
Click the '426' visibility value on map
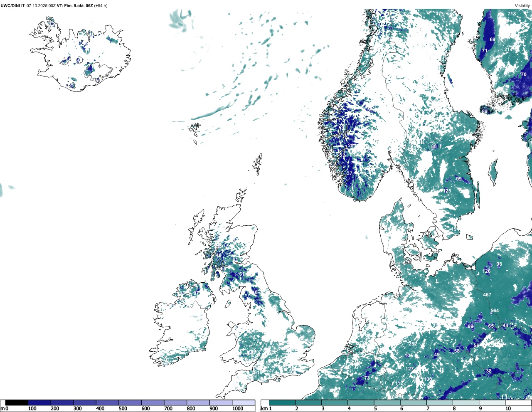click(499, 340)
